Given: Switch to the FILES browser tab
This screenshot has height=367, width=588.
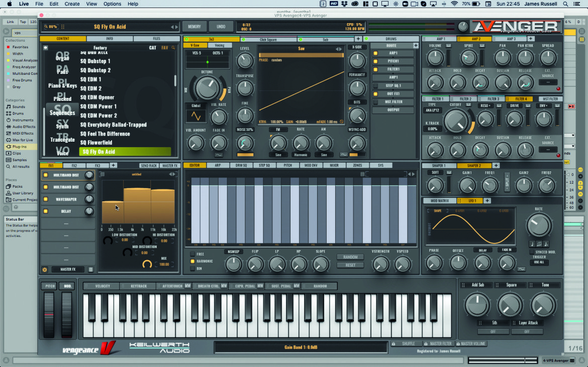Looking at the screenshot, I should tap(156, 39).
